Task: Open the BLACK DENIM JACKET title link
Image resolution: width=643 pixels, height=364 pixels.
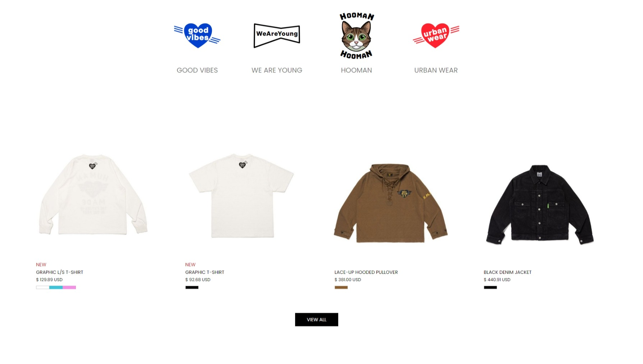Action: pos(507,272)
